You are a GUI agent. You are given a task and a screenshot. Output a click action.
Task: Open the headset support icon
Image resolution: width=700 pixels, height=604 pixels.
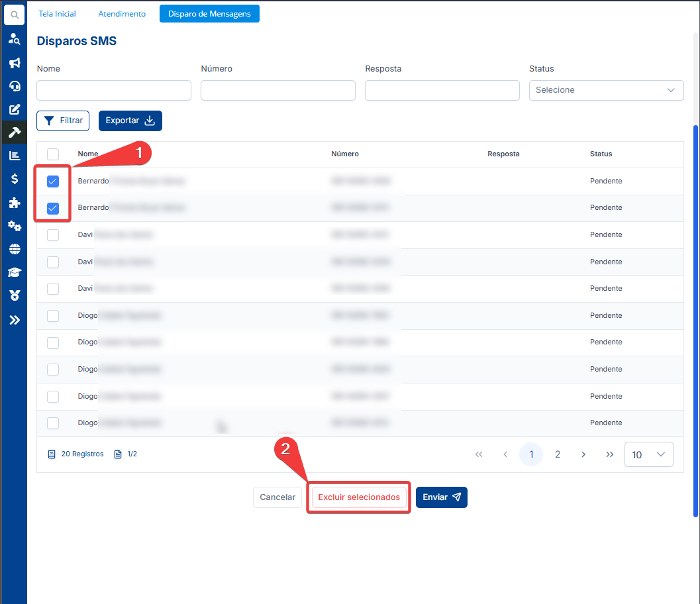[x=15, y=86]
